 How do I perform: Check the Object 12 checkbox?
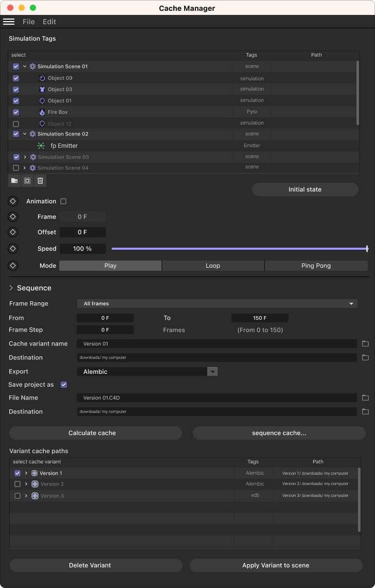16,124
